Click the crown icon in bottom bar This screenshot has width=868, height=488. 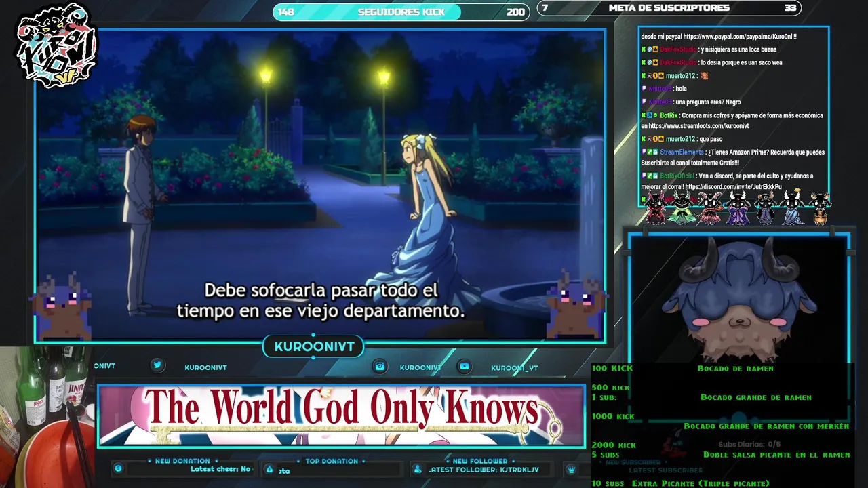[571, 469]
